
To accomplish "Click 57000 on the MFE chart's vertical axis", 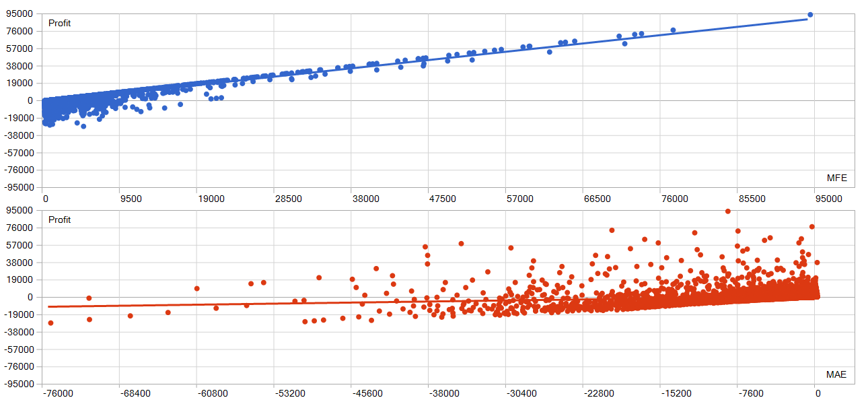I will (x=20, y=48).
